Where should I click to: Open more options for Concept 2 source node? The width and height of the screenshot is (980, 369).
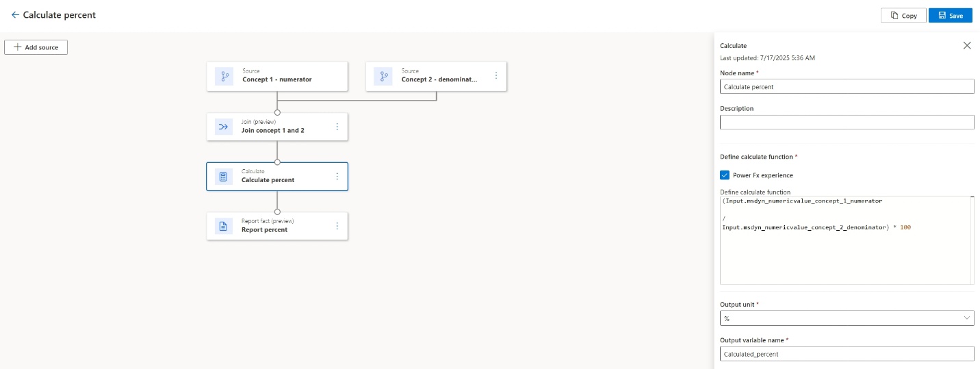pos(496,76)
